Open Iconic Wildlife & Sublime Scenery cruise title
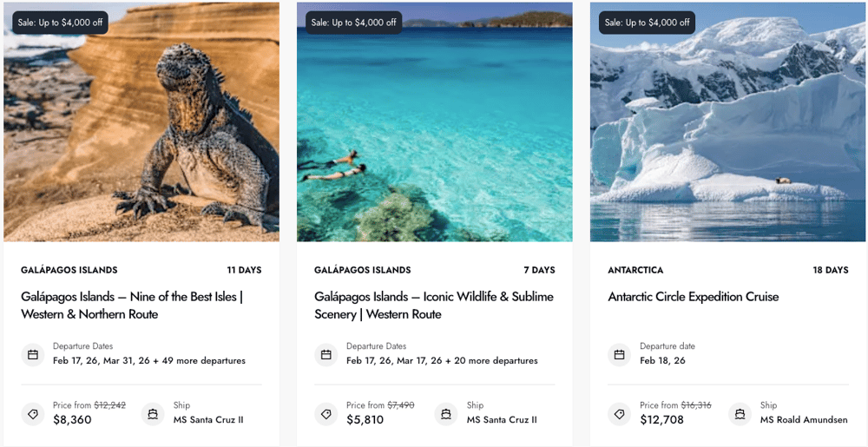This screenshot has height=447, width=868. coord(433,305)
